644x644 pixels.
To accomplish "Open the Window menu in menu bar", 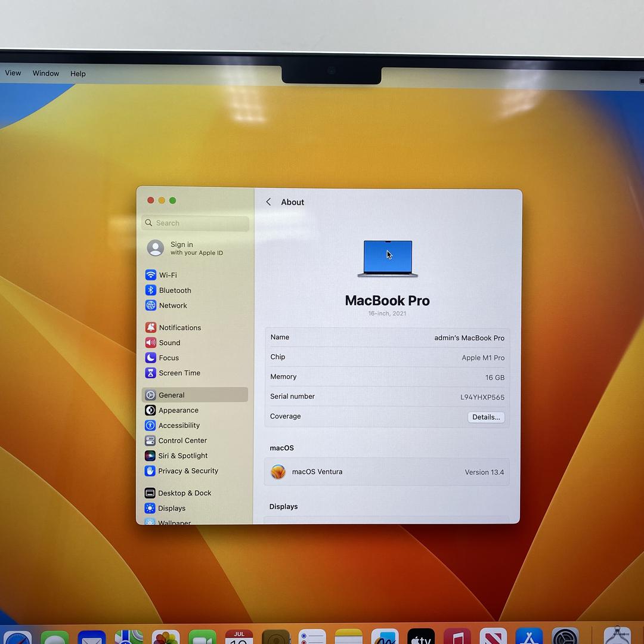I will 46,73.
